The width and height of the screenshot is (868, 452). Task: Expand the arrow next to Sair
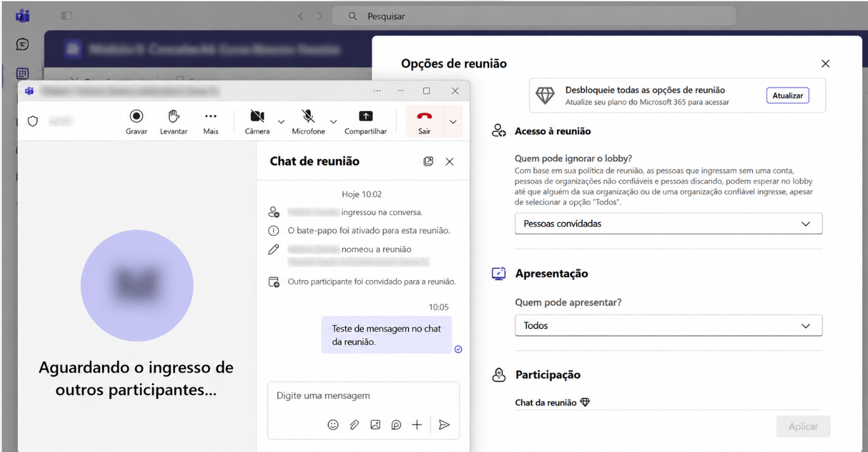(x=453, y=121)
